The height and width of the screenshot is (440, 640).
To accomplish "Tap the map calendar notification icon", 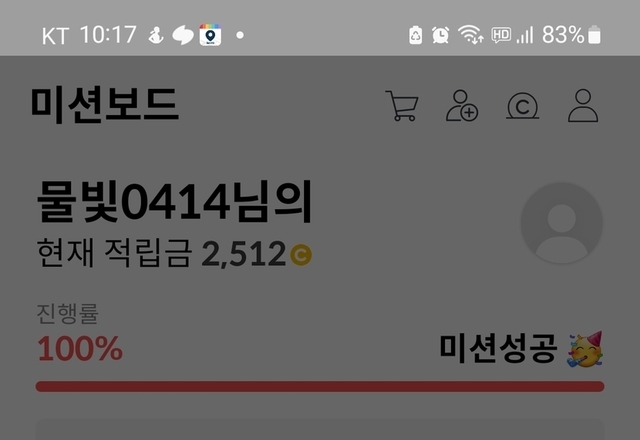I will (x=210, y=35).
